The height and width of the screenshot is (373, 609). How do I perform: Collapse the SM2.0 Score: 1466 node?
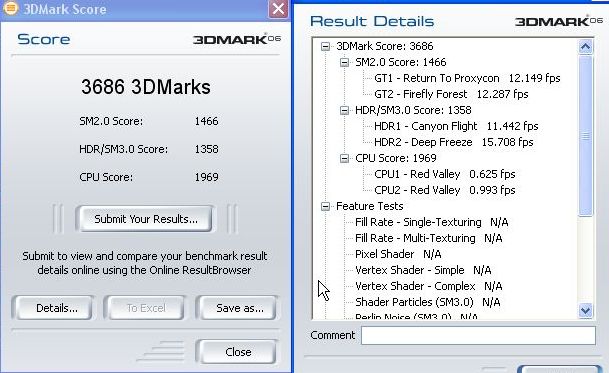click(x=344, y=63)
